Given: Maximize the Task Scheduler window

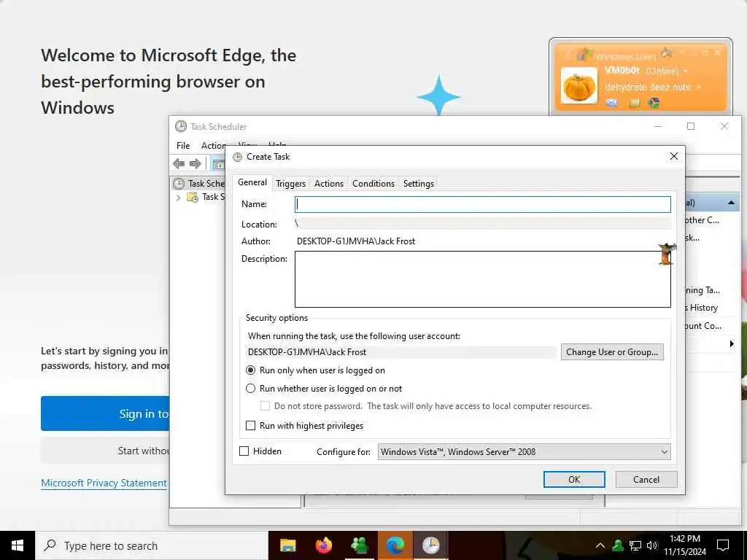Looking at the screenshot, I should point(691,126).
